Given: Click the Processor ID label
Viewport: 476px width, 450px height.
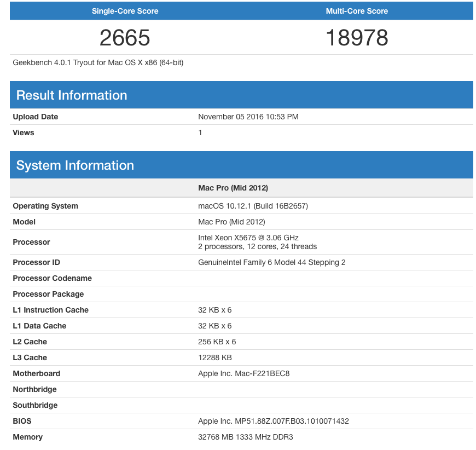Looking at the screenshot, I should pos(37,262).
